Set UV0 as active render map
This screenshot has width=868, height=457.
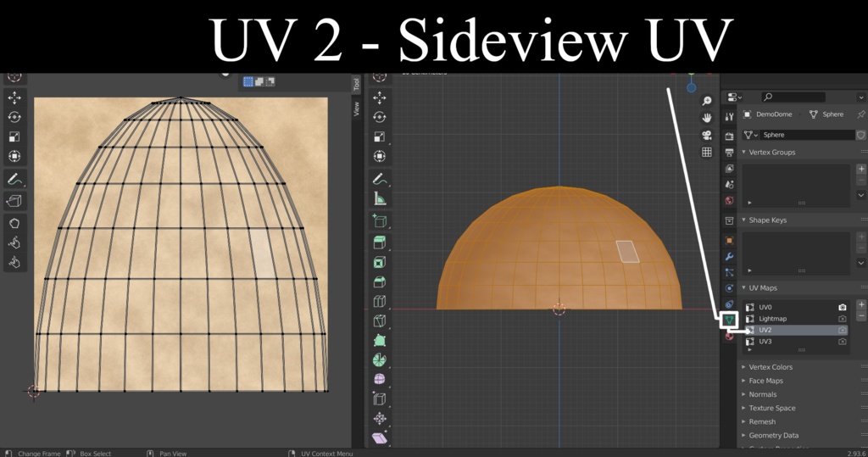(842, 307)
